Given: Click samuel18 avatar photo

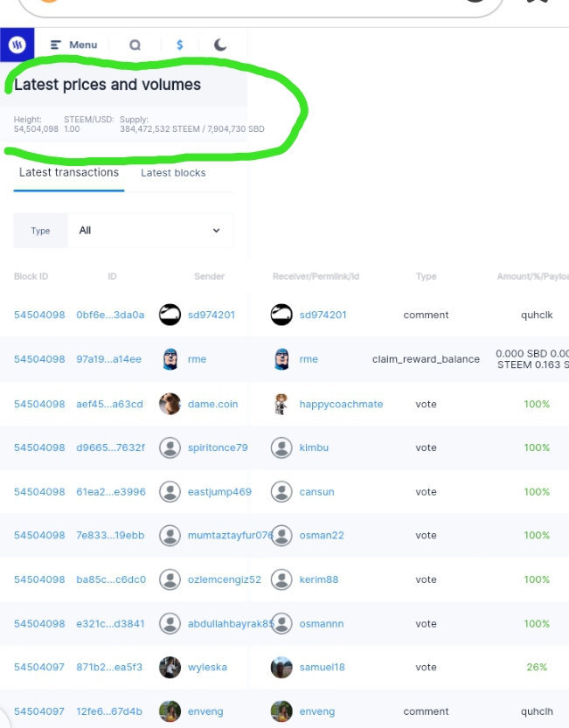Looking at the screenshot, I should click(x=281, y=667).
